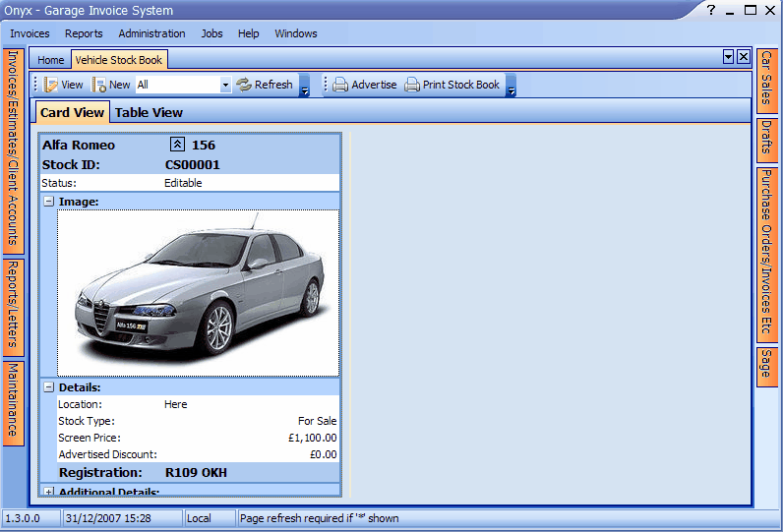
Task: Collapse the Alfa Romeo card using chevron icon
Action: [x=177, y=145]
